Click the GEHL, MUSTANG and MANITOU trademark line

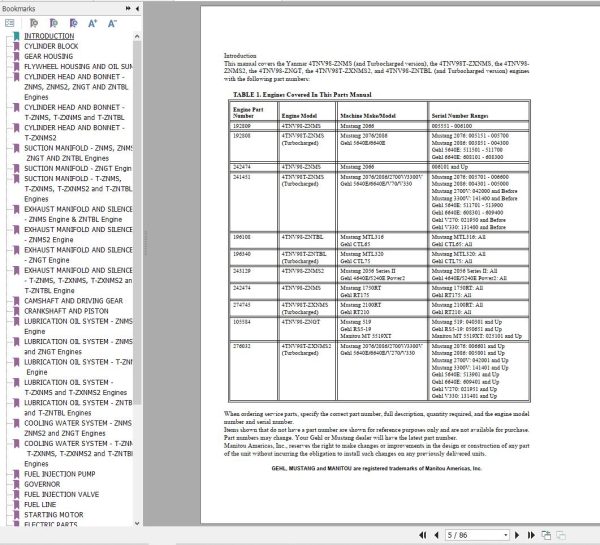pos(377,468)
